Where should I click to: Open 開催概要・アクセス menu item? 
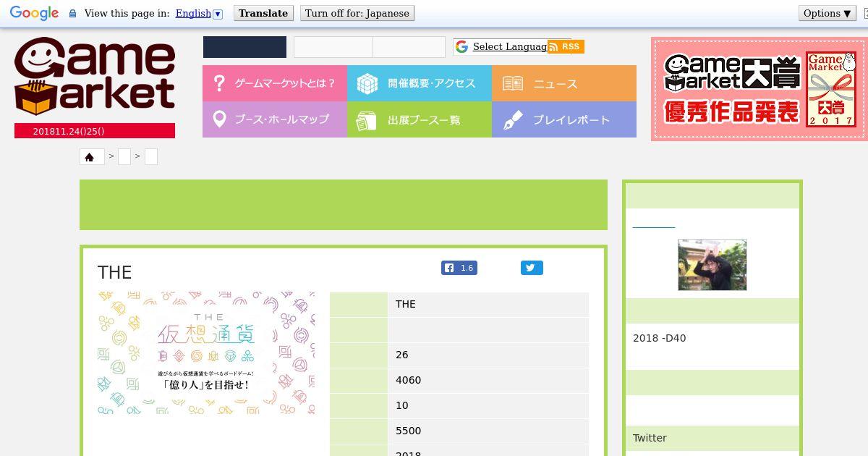click(420, 83)
